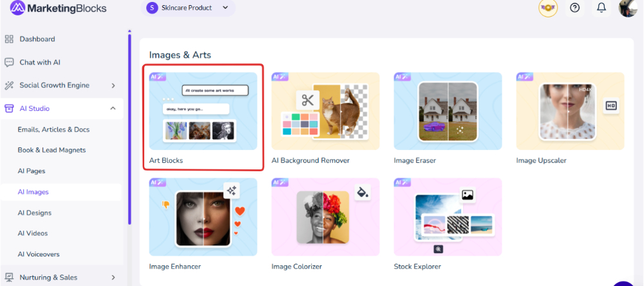Click the Dashboard grid icon
644x286 pixels.
pyautogui.click(x=9, y=39)
